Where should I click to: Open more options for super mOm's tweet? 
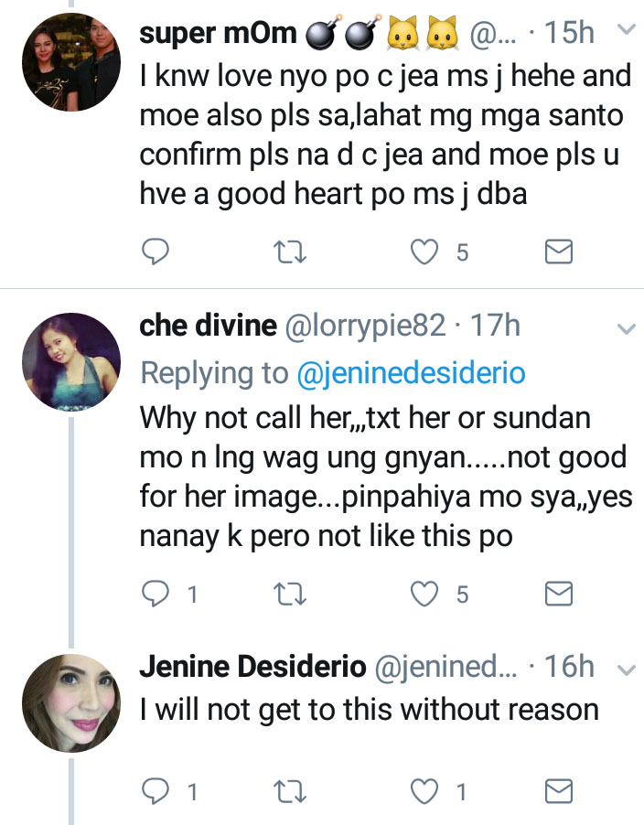(x=627, y=31)
